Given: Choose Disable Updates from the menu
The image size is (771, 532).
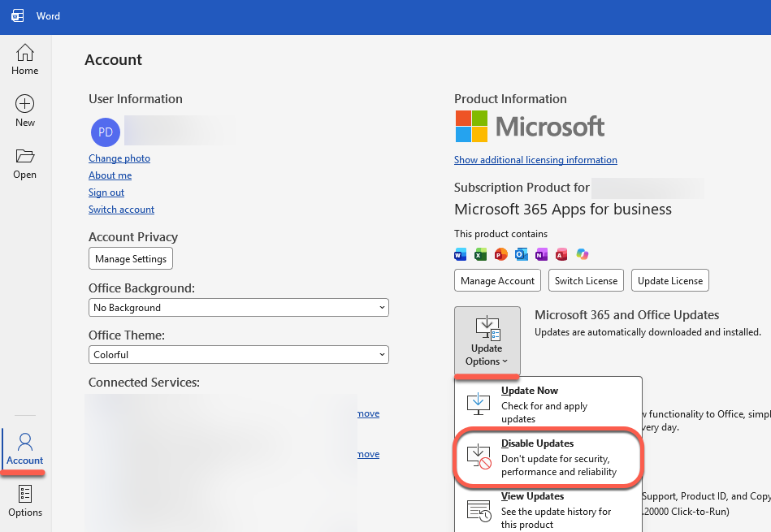Looking at the screenshot, I should coord(548,458).
